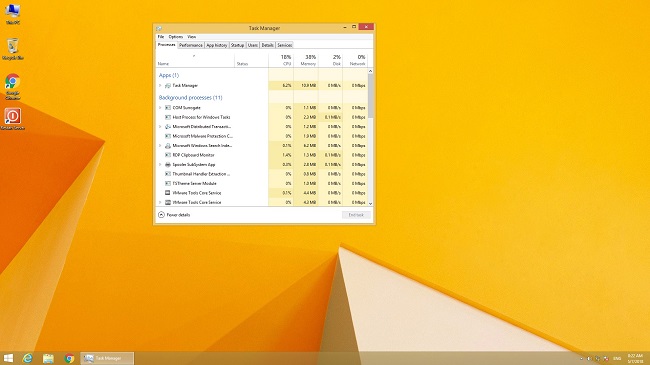The image size is (650, 365).
Task: Click the Task Manager app icon in Apps list
Action: (x=167, y=85)
